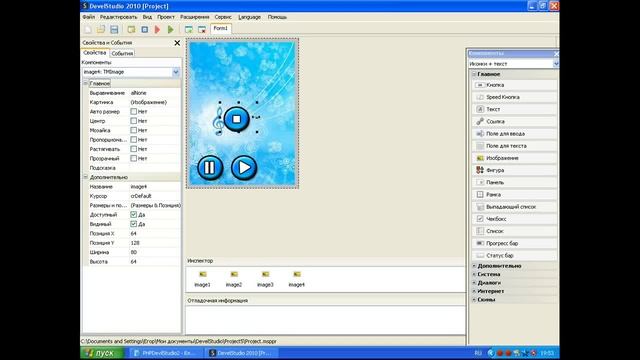The image size is (640, 360).
Task: Pick the Поле для текста component
Action: pyautogui.click(x=514, y=146)
